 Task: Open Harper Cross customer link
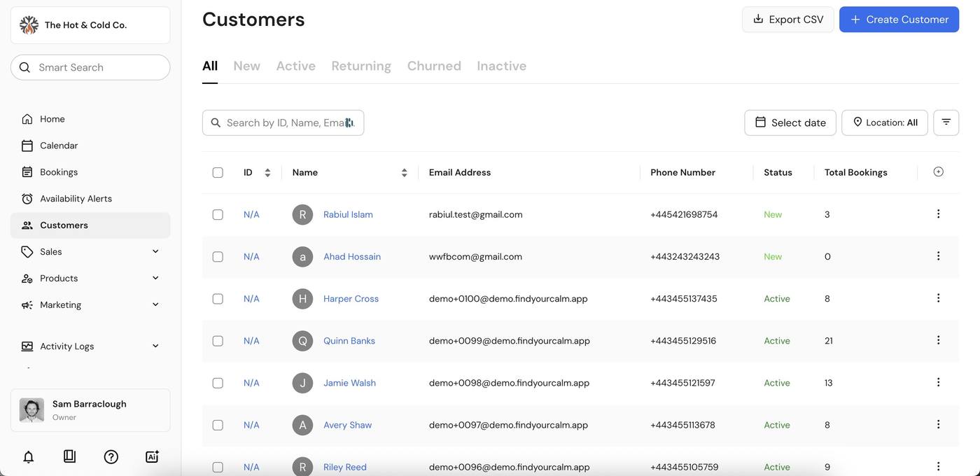[x=351, y=299]
